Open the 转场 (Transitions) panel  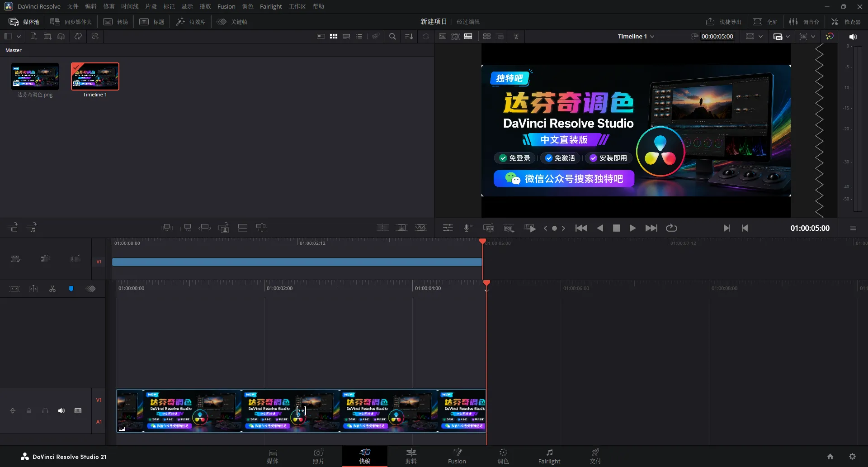click(x=116, y=22)
